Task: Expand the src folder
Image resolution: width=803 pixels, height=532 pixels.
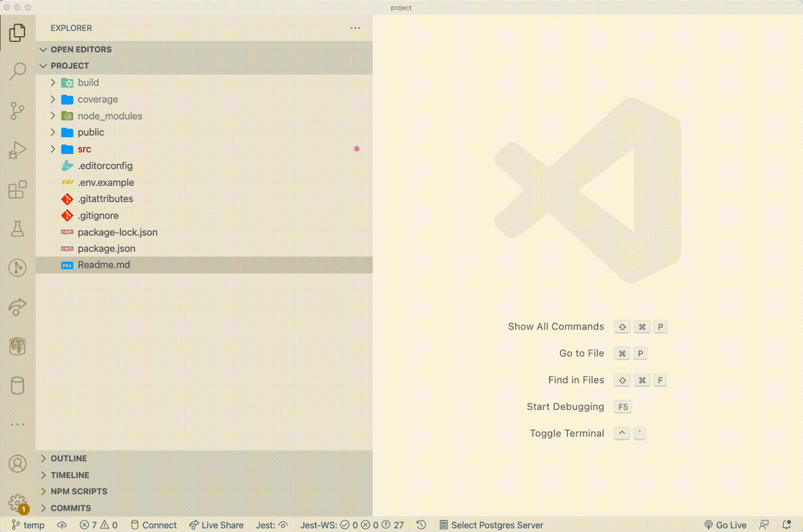Action: pos(204,149)
